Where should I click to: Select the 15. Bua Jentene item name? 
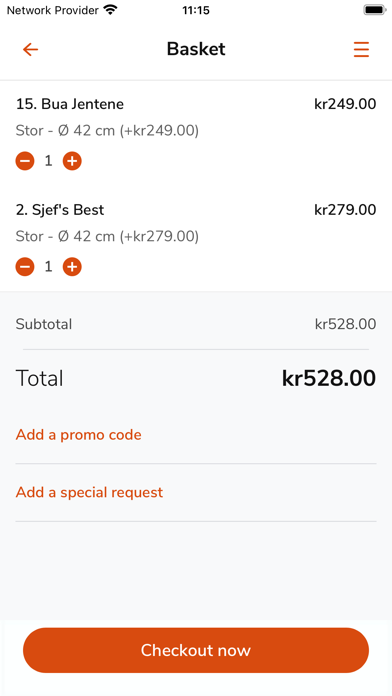(x=70, y=104)
